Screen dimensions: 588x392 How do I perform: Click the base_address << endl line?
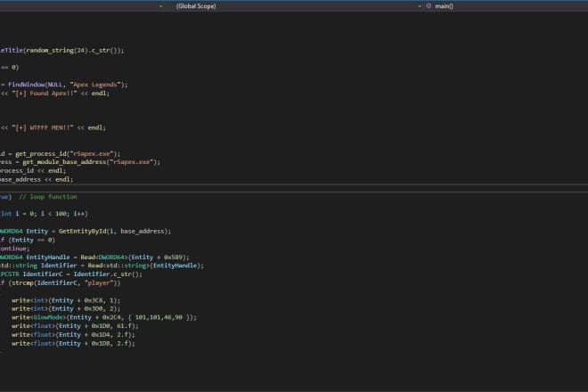click(x=37, y=180)
